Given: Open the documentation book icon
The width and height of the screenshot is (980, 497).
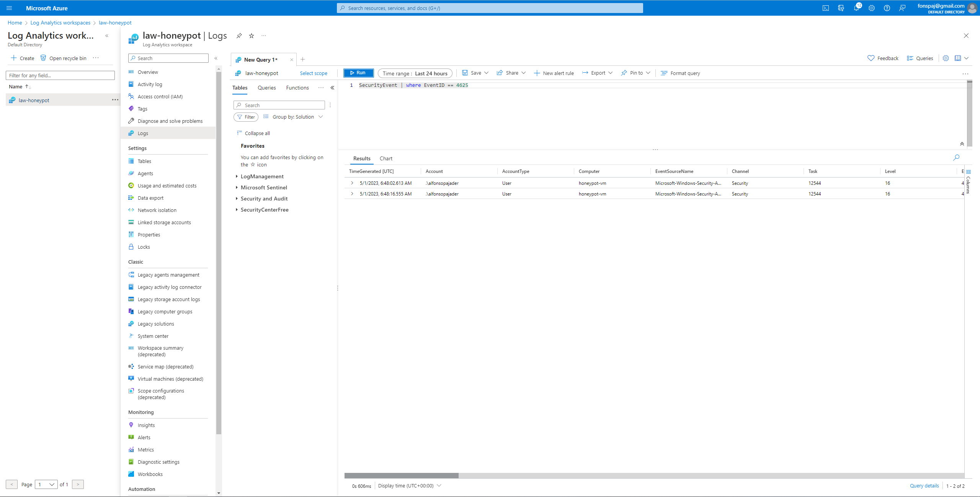Looking at the screenshot, I should (958, 58).
